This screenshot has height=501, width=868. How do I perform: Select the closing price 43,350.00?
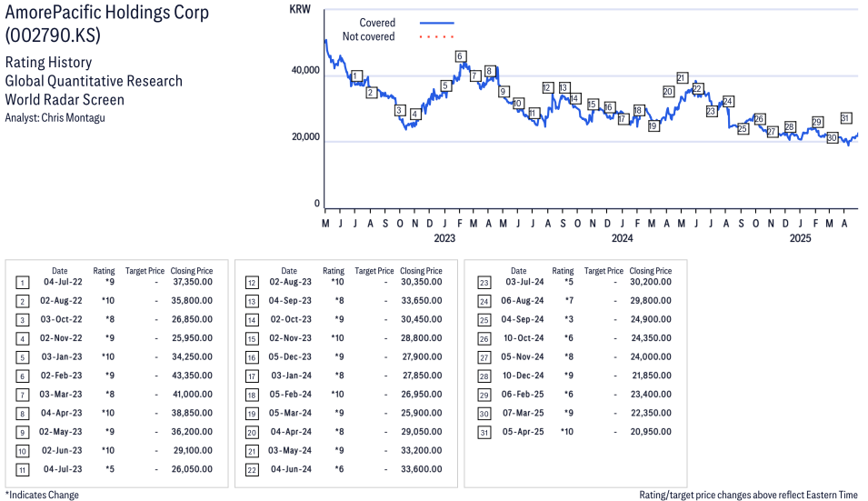coord(192,376)
